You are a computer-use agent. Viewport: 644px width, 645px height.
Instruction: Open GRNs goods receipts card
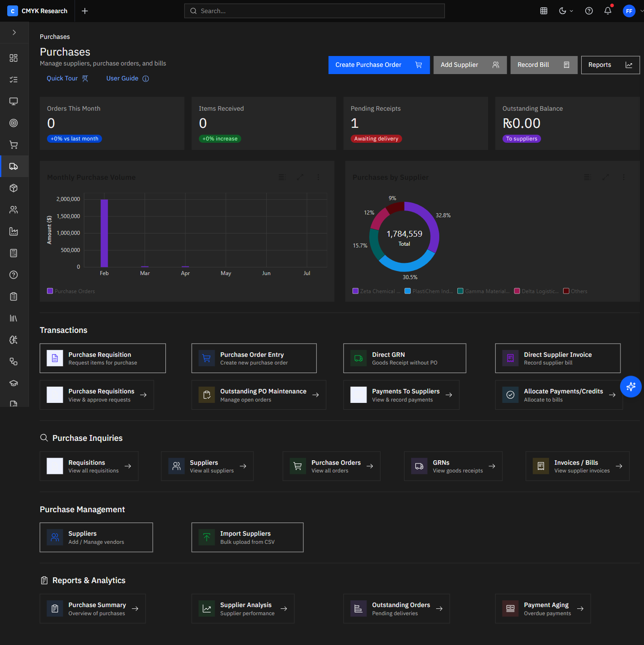453,466
